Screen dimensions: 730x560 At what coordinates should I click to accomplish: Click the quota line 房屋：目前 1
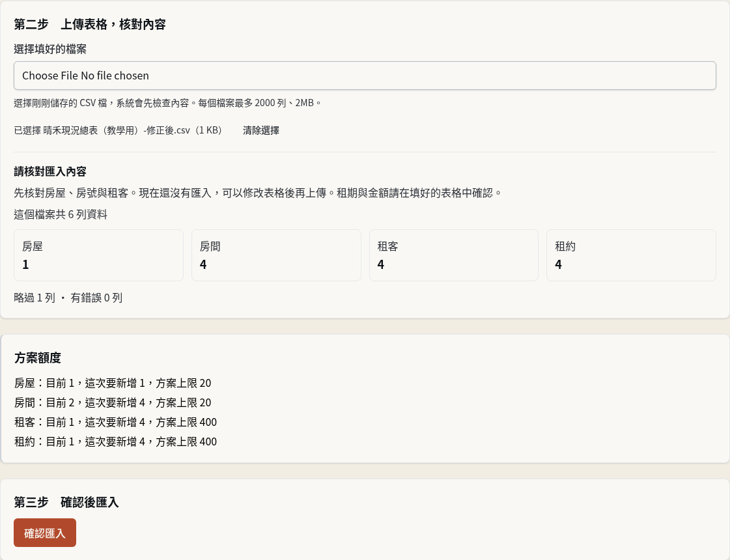[113, 383]
